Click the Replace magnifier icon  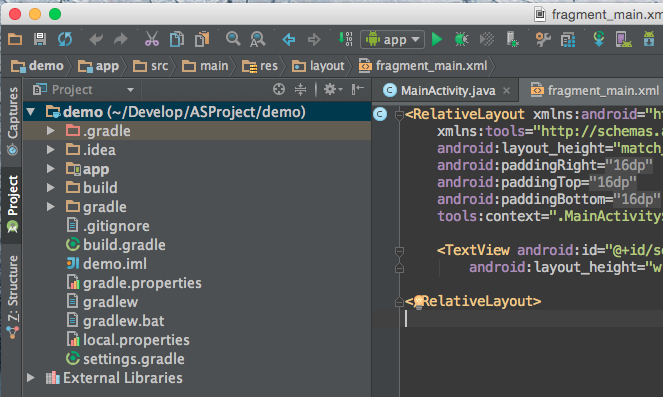258,39
